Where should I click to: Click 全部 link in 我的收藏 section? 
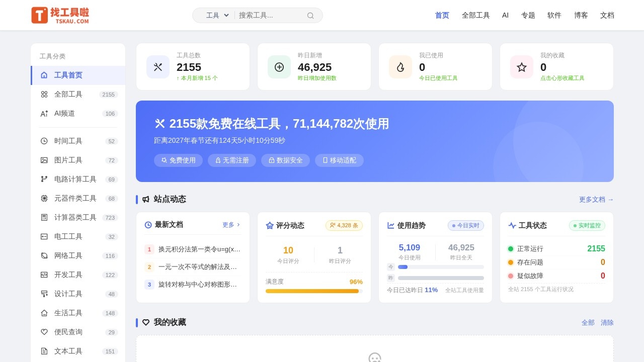588,323
